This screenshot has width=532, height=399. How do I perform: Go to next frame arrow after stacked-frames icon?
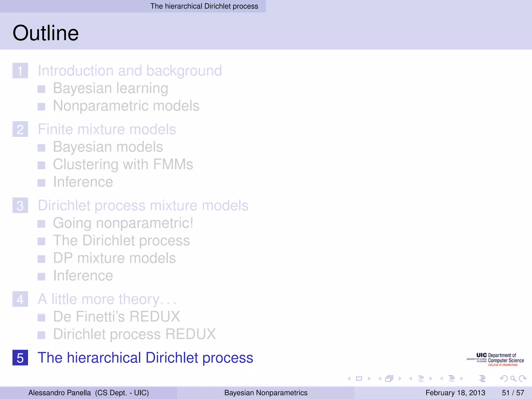[400, 378]
